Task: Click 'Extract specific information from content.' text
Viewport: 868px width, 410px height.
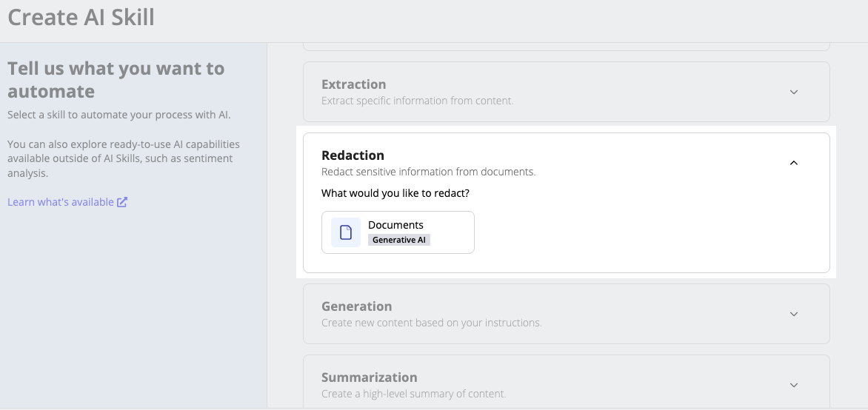Action: (418, 101)
